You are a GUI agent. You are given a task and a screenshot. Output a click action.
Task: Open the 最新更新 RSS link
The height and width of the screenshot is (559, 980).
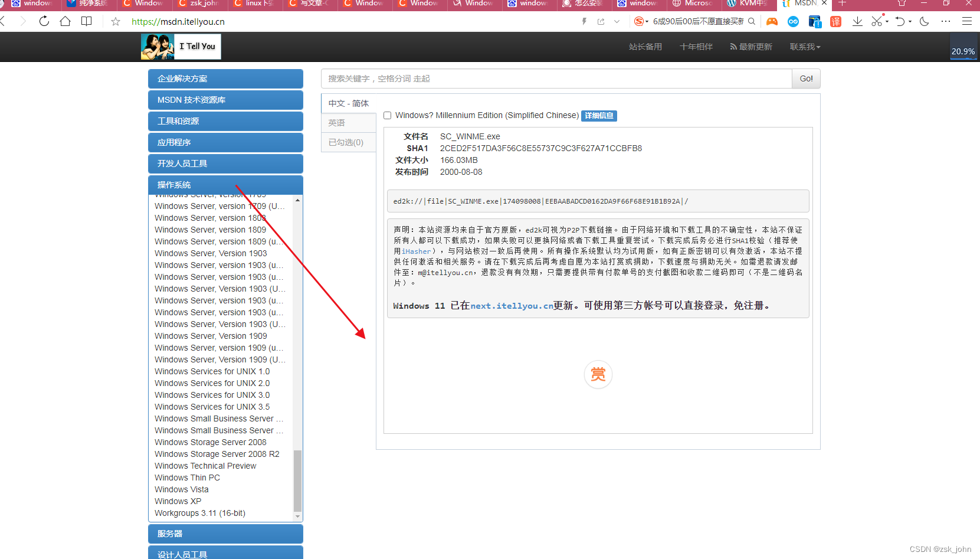point(751,47)
